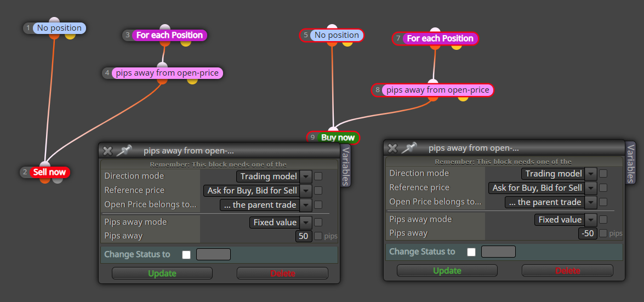Click Update in the 50-pips panel
This screenshot has width=644, height=302.
[162, 273]
